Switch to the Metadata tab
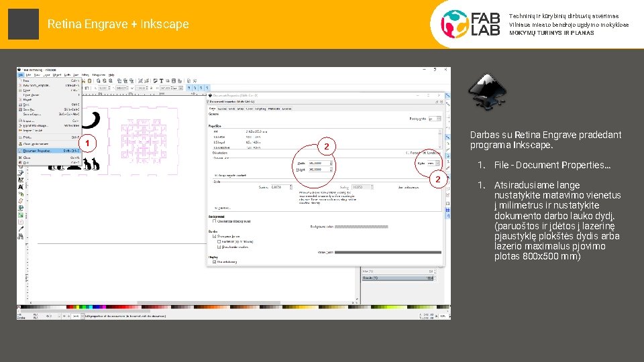 coord(274,109)
